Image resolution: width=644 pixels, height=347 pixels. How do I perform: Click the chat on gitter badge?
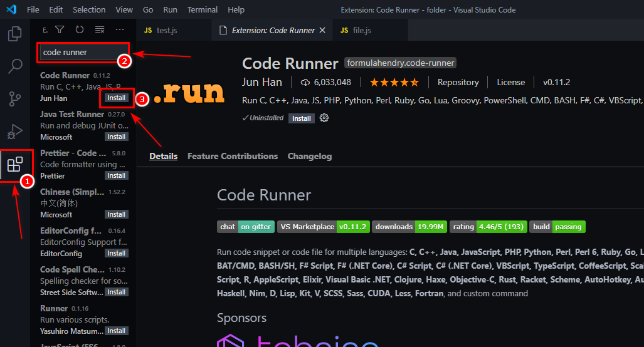tap(246, 227)
